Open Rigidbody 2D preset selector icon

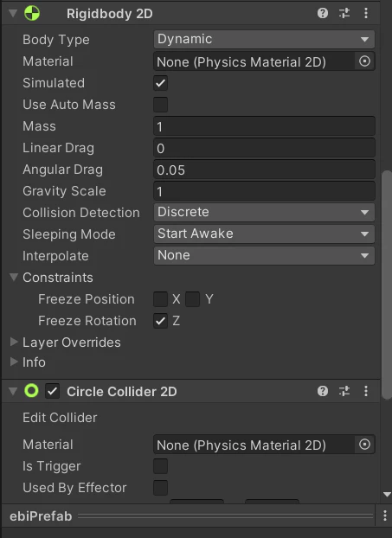coord(344,13)
